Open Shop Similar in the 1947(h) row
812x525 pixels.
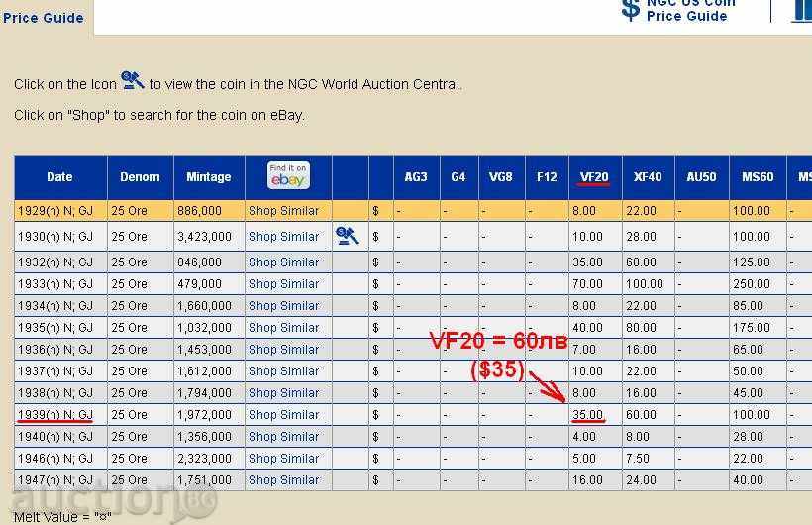pyautogui.click(x=283, y=480)
